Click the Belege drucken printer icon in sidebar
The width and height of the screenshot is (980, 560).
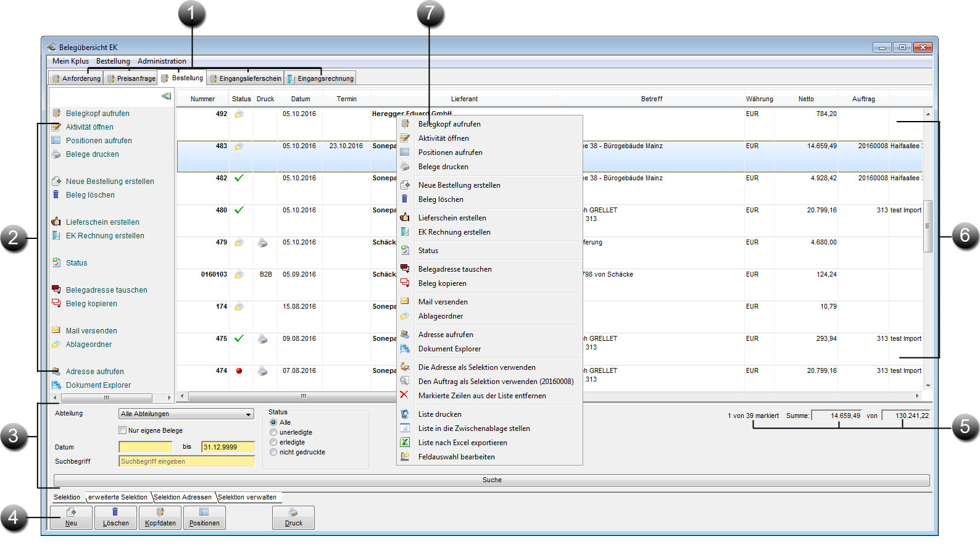pyautogui.click(x=56, y=154)
